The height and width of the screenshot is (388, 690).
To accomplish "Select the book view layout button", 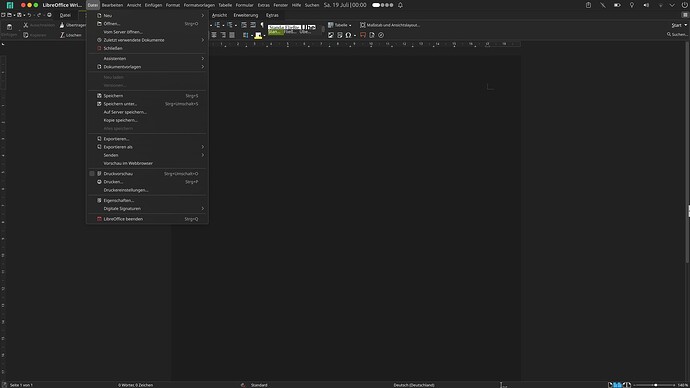I will [627, 385].
